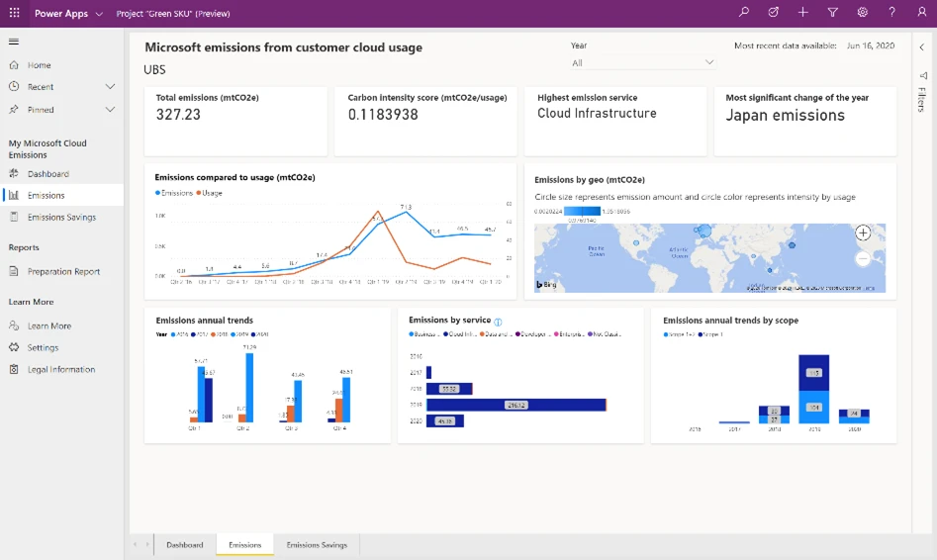Click the Settings icon in sidebar
The height and width of the screenshot is (560, 937).
[x=14, y=347]
